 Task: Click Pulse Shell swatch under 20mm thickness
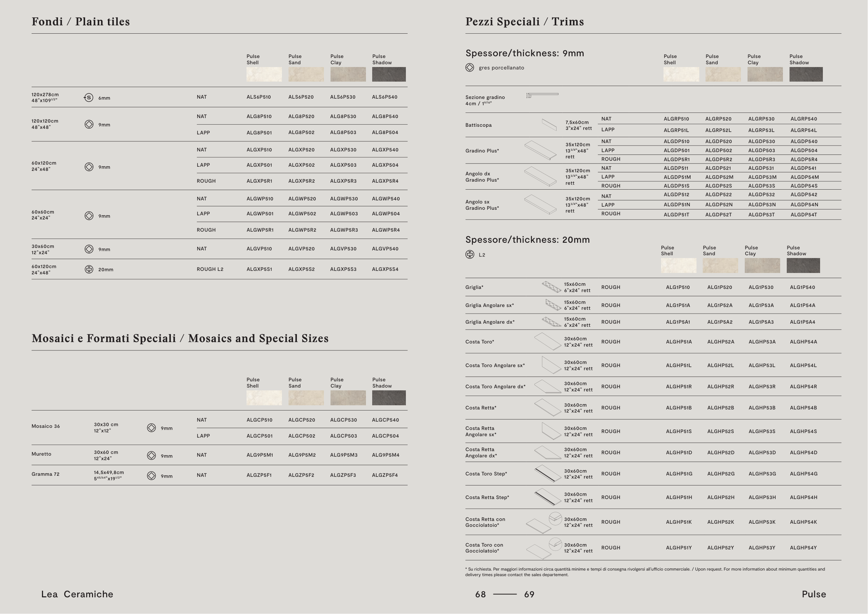click(x=678, y=265)
